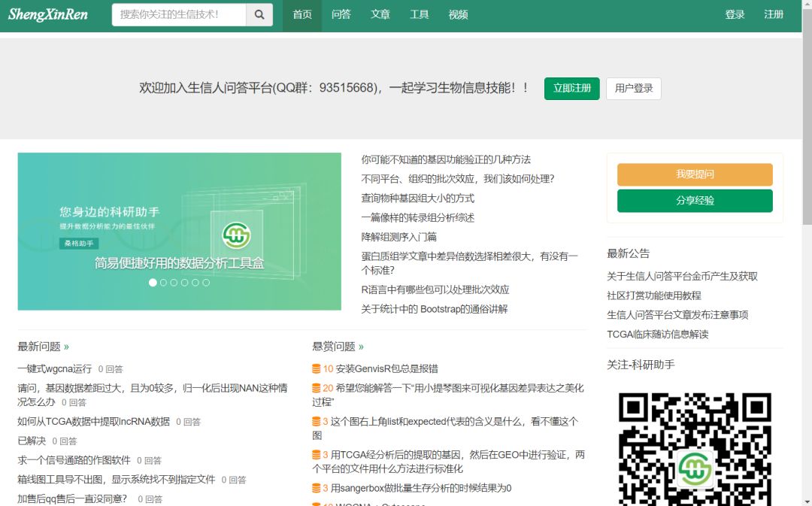Image resolution: width=812 pixels, height=506 pixels.
Task: Select the fifth carousel dot indicator
Action: (x=195, y=283)
